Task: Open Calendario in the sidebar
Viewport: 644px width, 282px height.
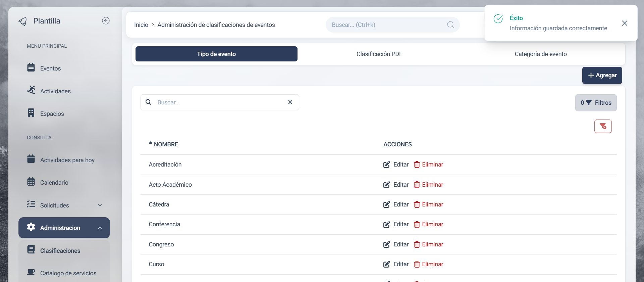Action: pyautogui.click(x=54, y=183)
